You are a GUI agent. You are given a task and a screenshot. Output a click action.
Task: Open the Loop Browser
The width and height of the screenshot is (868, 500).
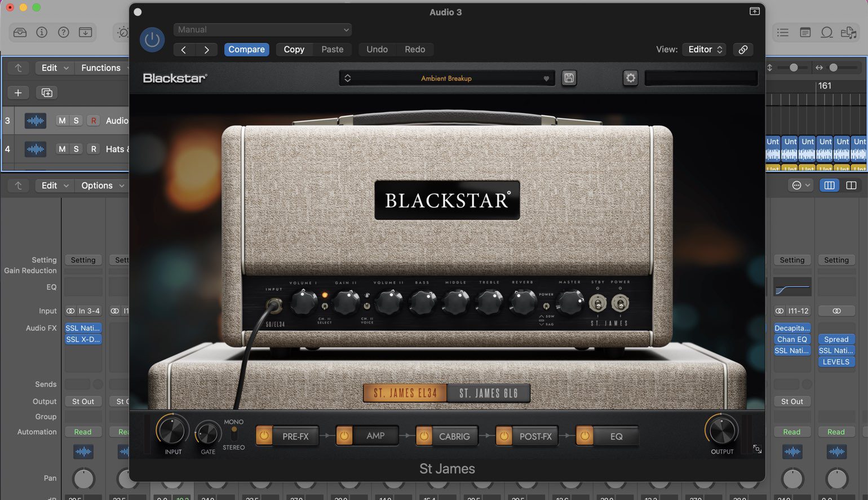(826, 32)
